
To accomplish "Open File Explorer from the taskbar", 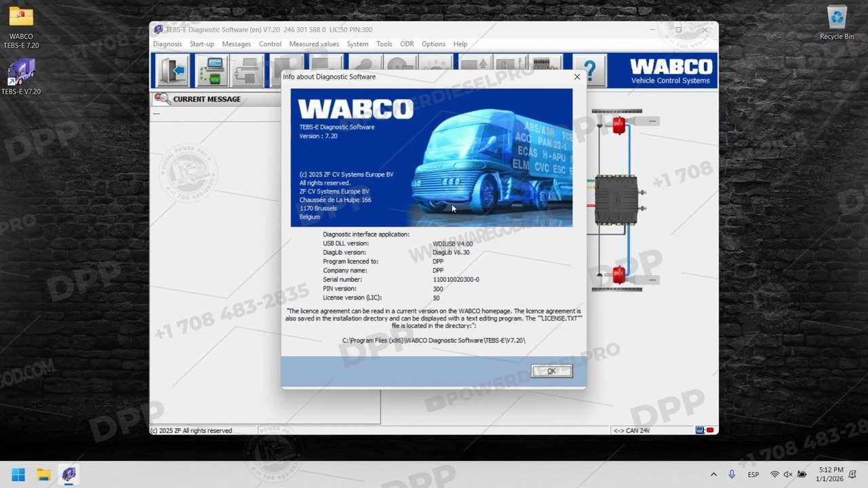I will 43,474.
